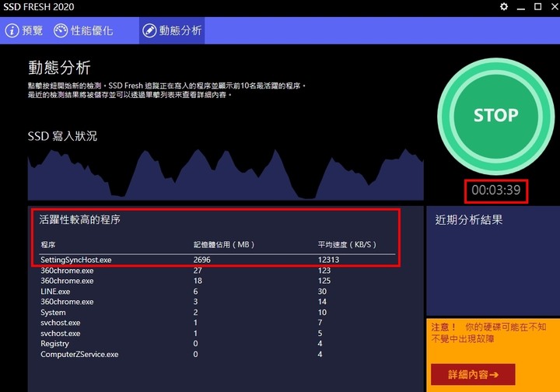Open 詳細內容 in the orange warning
560x392 pixels.
[473, 375]
